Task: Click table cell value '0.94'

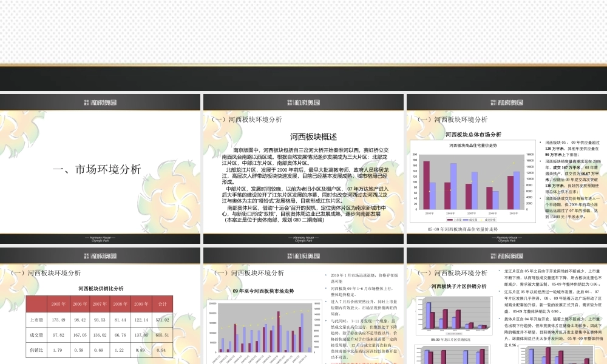Action: coord(163,350)
